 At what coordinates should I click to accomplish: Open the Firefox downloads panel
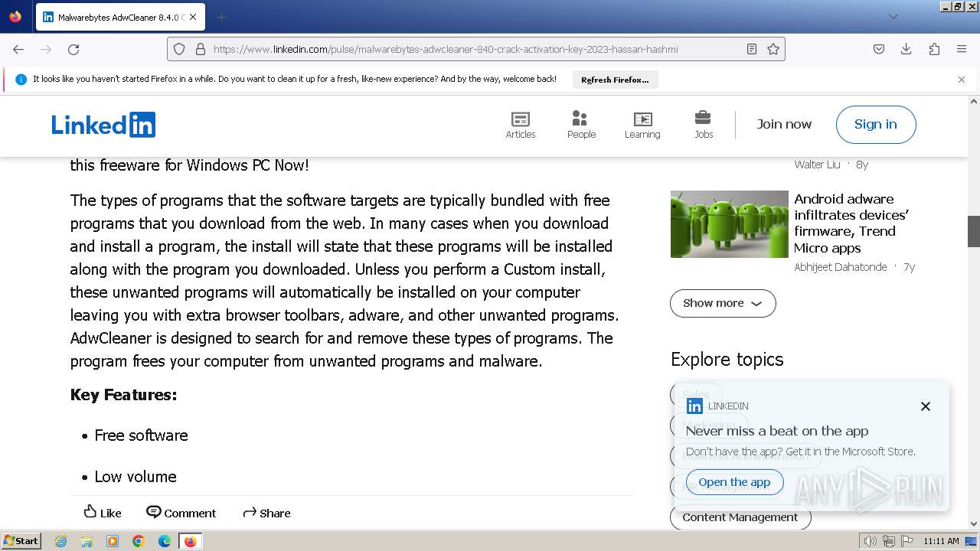tap(906, 49)
